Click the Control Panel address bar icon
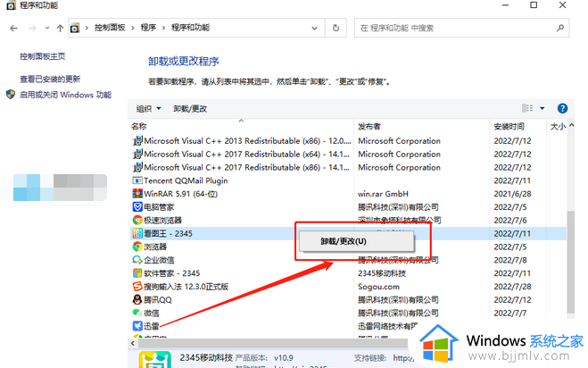 75,29
